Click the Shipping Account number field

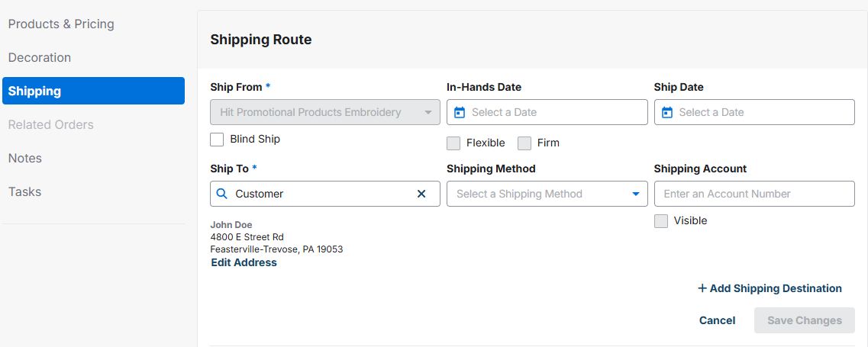[753, 194]
